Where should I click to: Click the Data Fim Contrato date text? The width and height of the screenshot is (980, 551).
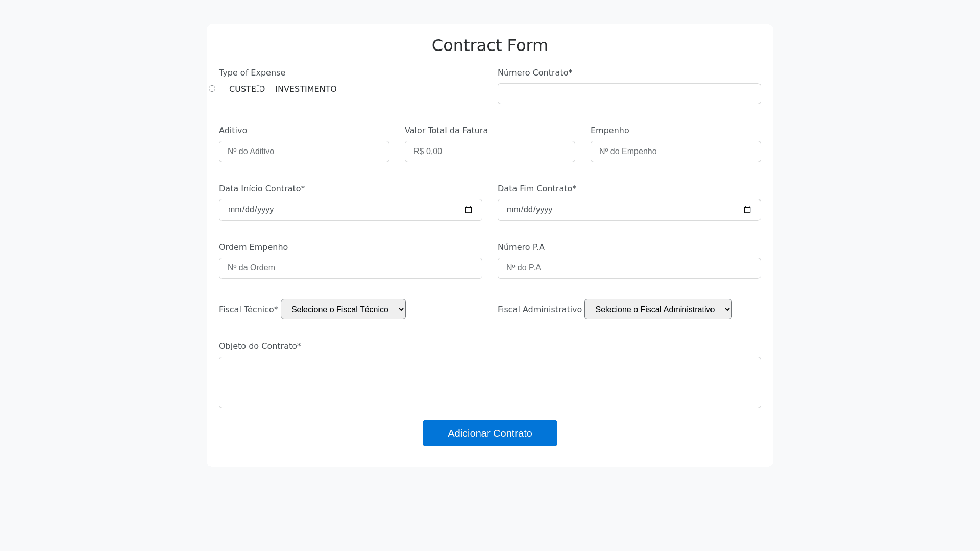click(x=529, y=210)
